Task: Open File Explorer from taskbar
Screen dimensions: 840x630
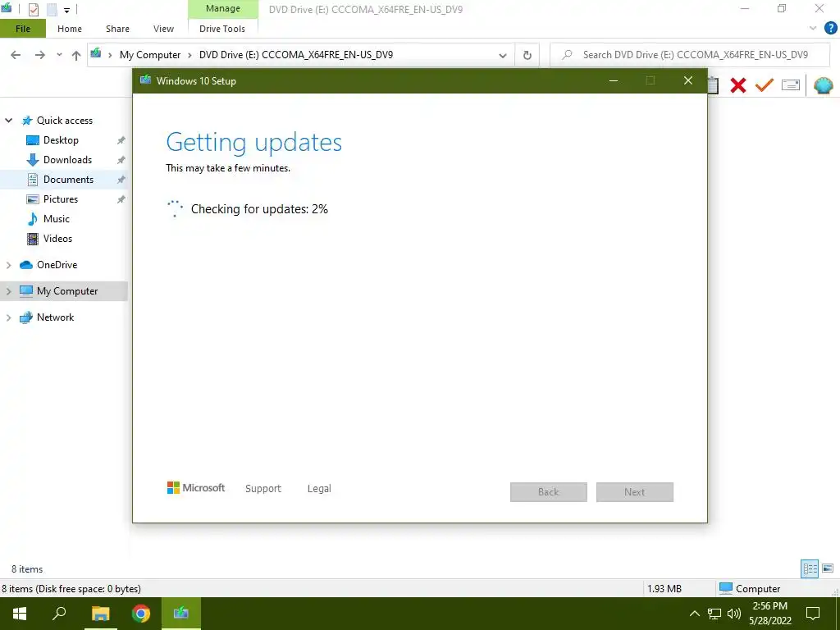Action: tap(100, 614)
